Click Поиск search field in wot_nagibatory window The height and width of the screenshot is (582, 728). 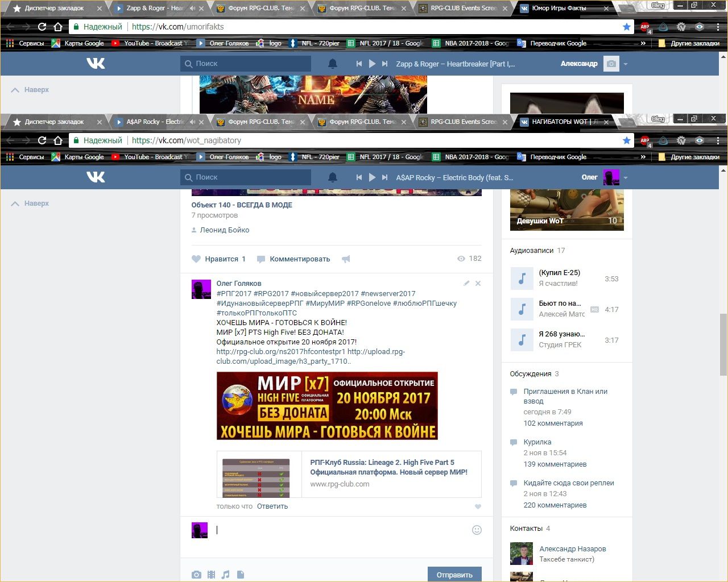coord(246,177)
